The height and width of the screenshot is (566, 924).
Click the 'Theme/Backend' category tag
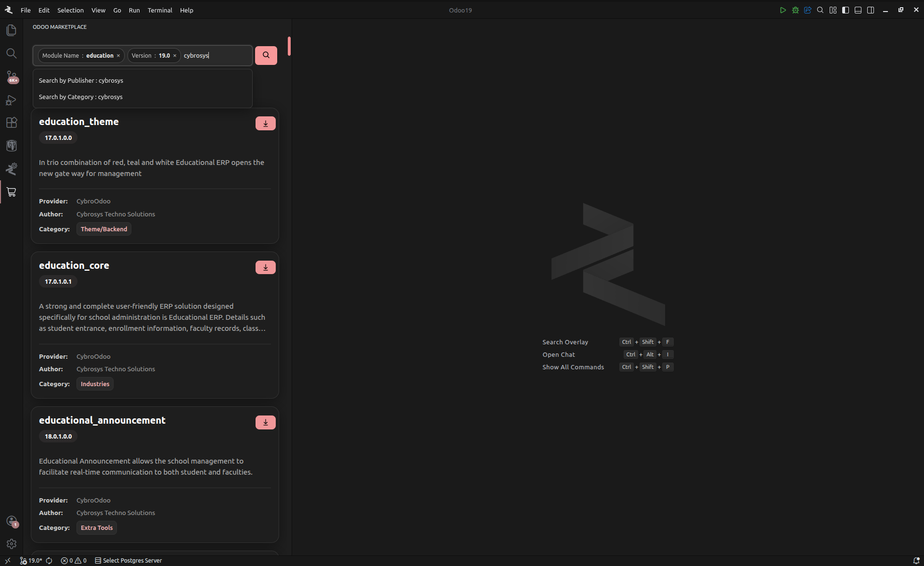pyautogui.click(x=104, y=229)
